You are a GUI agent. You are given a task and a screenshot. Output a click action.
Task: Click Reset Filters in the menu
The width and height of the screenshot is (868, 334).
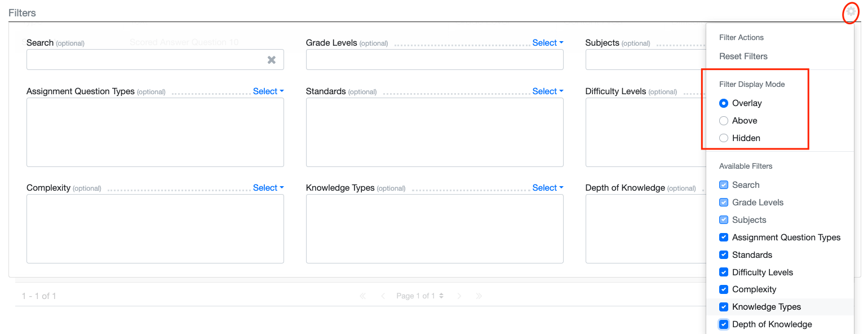point(743,56)
